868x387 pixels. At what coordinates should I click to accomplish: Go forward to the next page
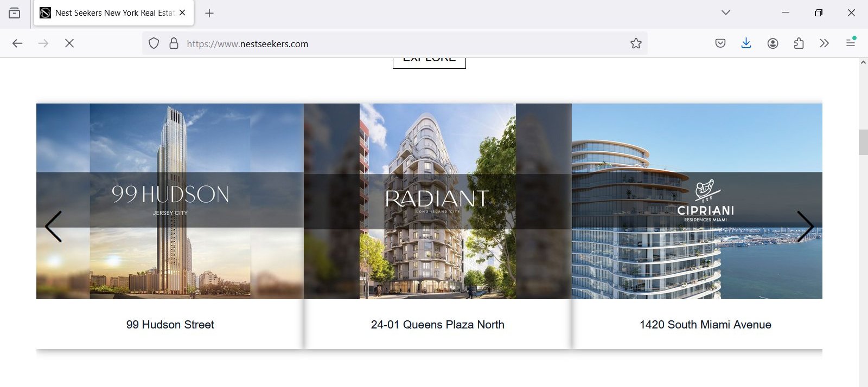coord(43,43)
